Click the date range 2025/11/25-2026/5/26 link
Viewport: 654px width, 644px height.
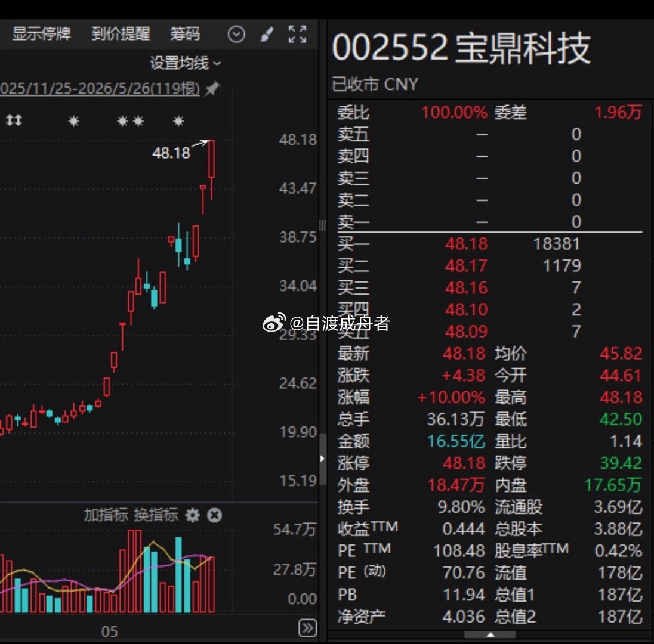pyautogui.click(x=100, y=88)
